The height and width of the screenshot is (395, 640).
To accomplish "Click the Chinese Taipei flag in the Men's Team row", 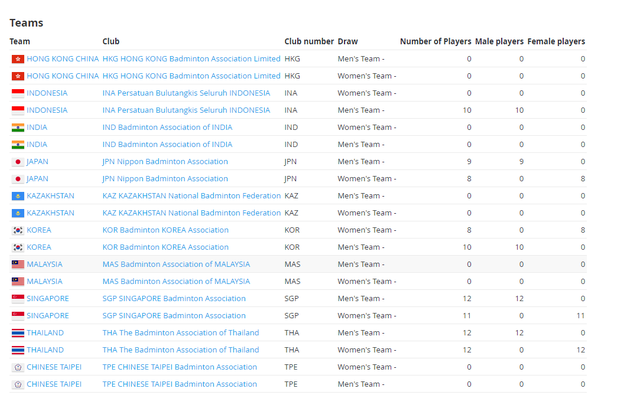I will coord(18,384).
